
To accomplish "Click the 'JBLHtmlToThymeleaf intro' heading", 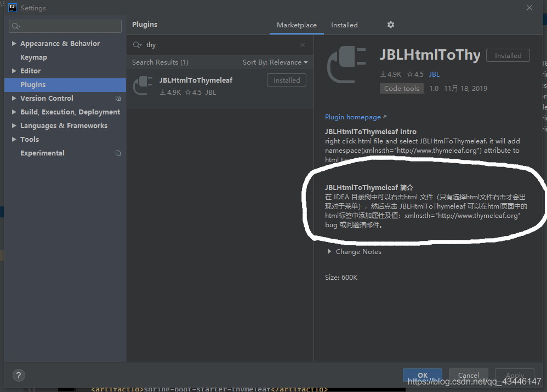I will [371, 132].
